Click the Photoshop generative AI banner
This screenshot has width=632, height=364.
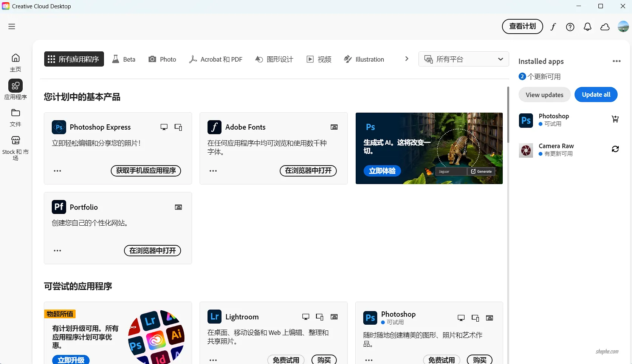click(429, 148)
